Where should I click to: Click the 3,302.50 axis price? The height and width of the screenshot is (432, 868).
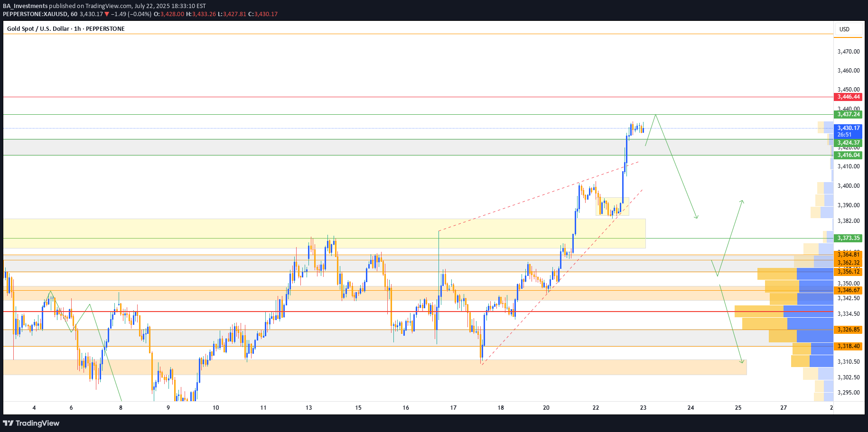[x=849, y=377]
